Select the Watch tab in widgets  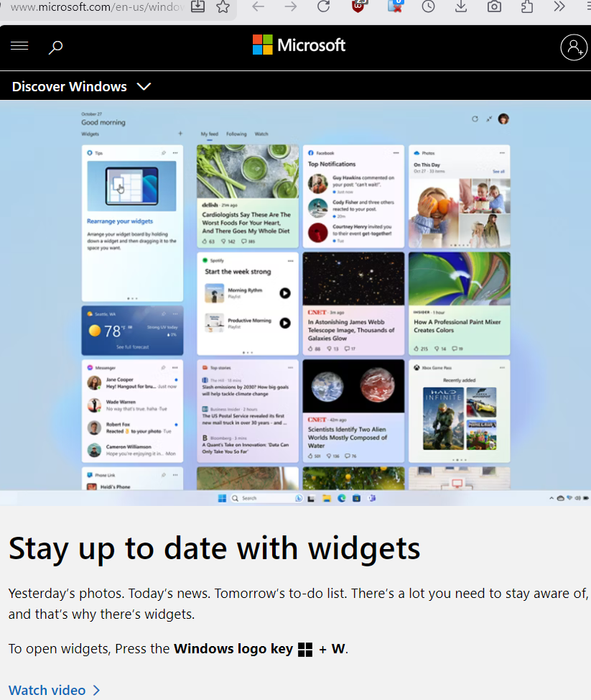point(261,134)
